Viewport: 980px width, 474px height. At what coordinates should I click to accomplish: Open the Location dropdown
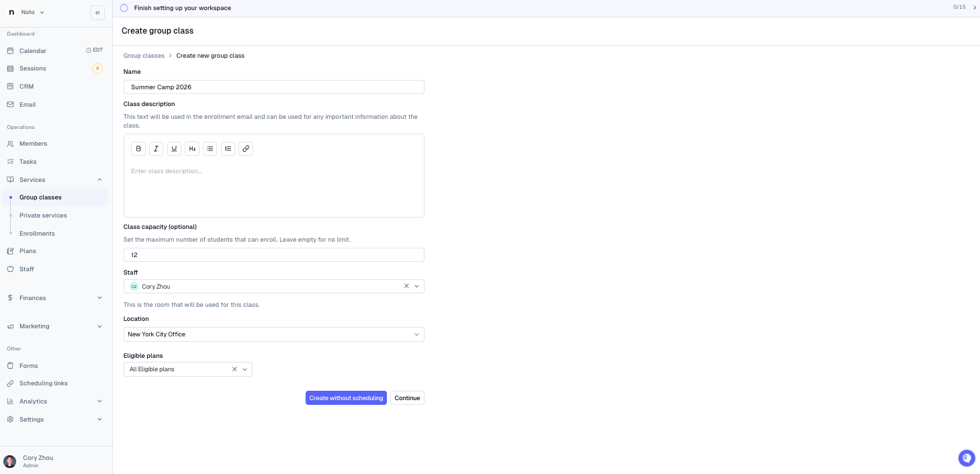tap(274, 334)
